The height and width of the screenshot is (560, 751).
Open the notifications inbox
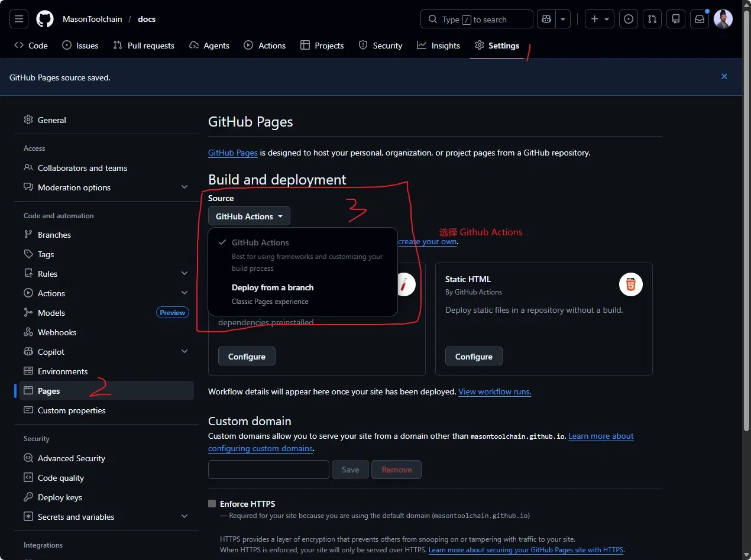[x=700, y=19]
